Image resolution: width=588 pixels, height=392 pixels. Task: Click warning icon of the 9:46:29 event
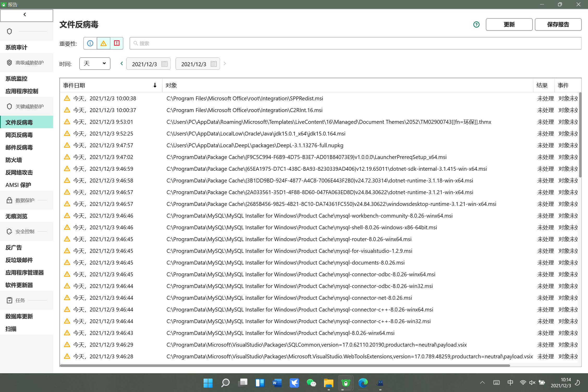67,344
